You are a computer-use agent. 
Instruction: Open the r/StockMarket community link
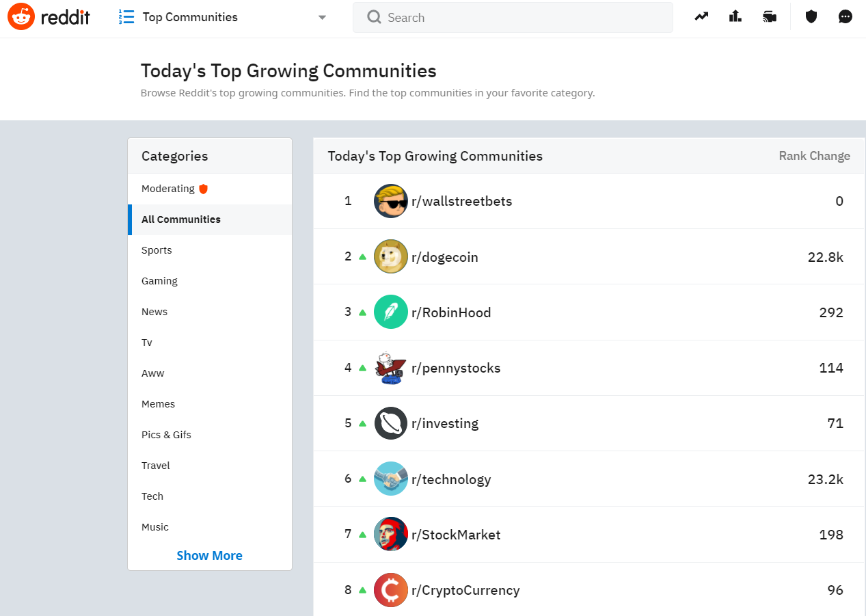[456, 535]
